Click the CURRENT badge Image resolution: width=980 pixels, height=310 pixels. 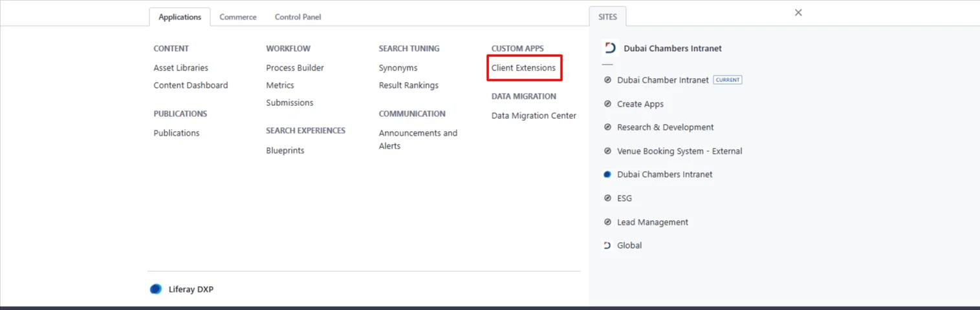pyautogui.click(x=728, y=80)
